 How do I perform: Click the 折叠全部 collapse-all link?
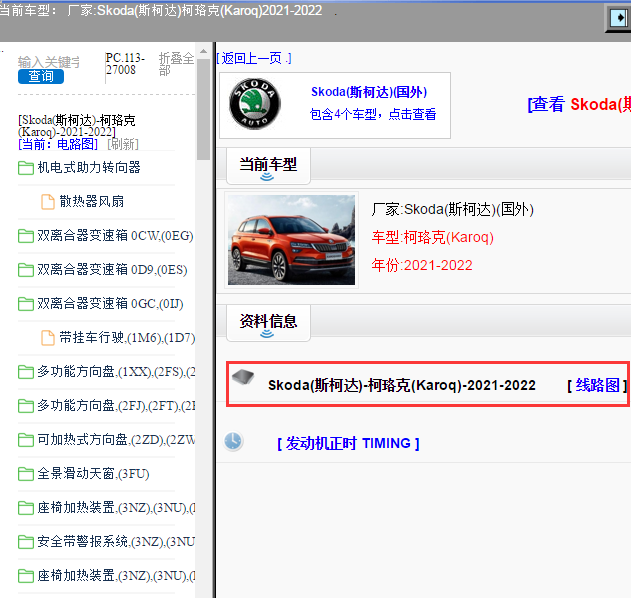click(x=176, y=64)
